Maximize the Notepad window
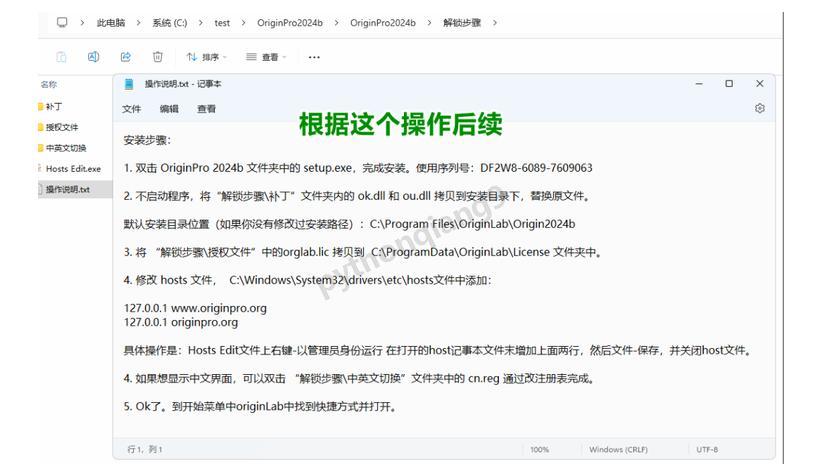822x476 pixels. click(729, 83)
